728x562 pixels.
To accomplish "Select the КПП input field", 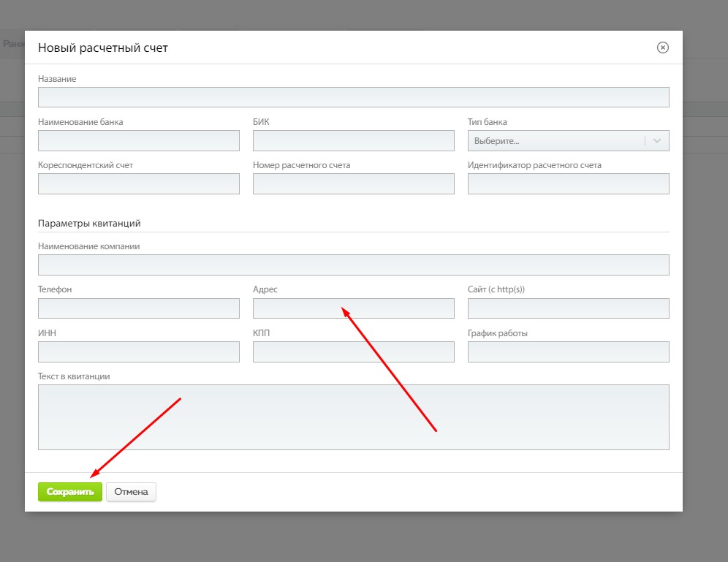I will coord(353,352).
